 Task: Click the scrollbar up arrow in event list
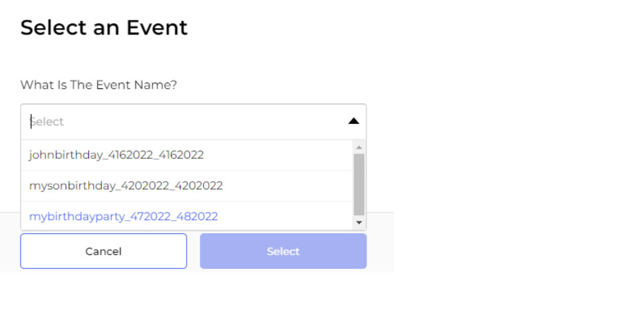click(359, 146)
